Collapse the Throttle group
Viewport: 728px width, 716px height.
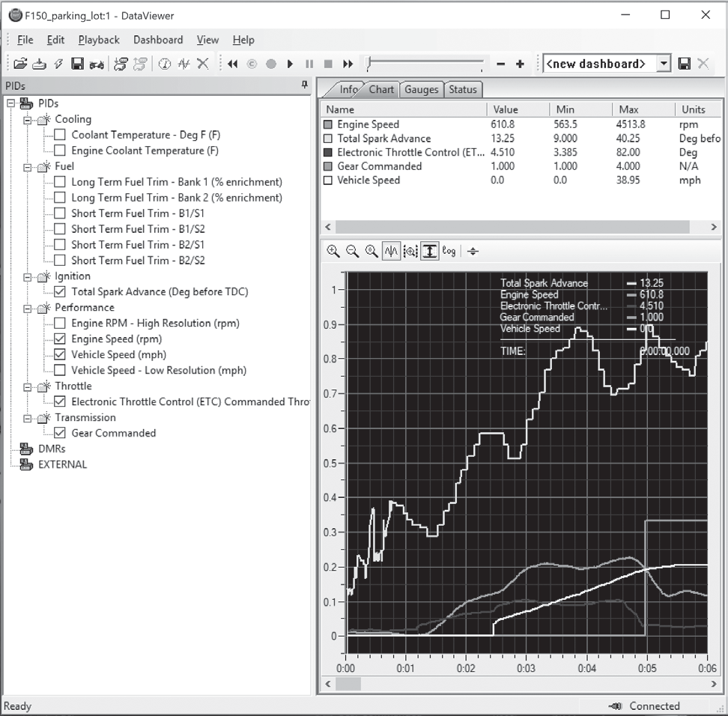[28, 387]
